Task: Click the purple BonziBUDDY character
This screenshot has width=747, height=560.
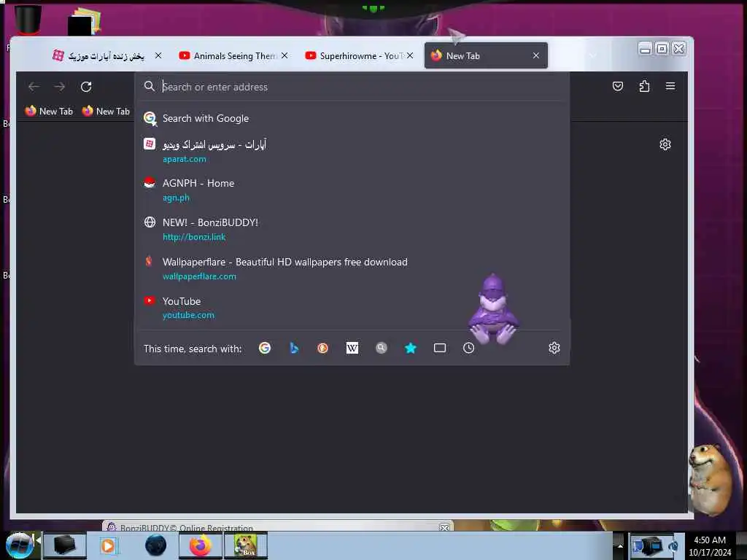Action: coord(493,309)
